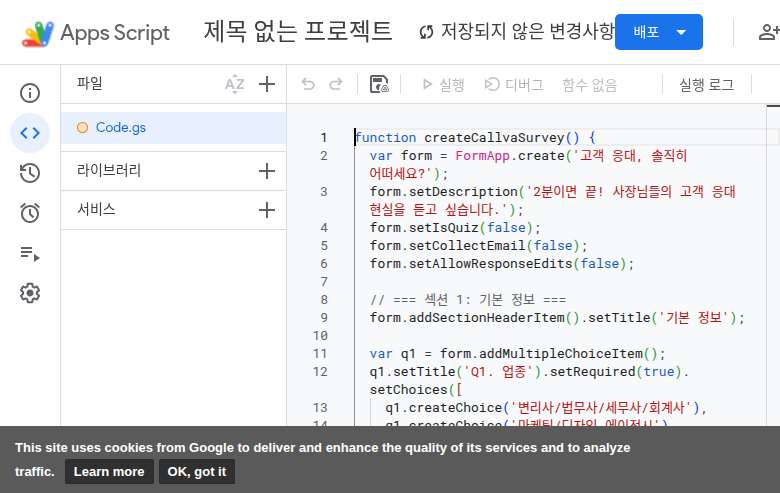780x493 pixels.
Task: Dismiss cookies with OK, got it
Action: pos(197,472)
